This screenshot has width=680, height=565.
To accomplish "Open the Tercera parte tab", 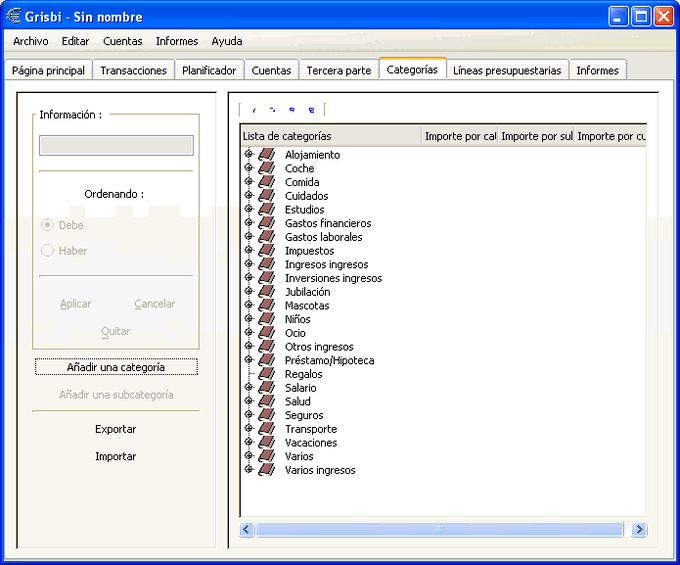I will coord(339,70).
